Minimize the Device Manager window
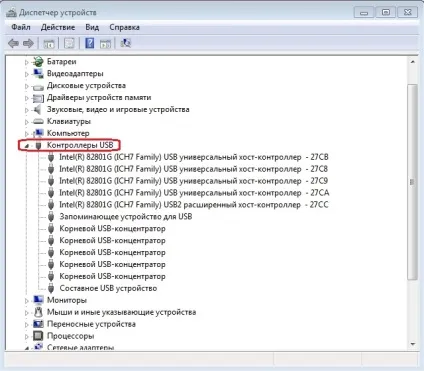The width and height of the screenshot is (424, 371). point(364,13)
